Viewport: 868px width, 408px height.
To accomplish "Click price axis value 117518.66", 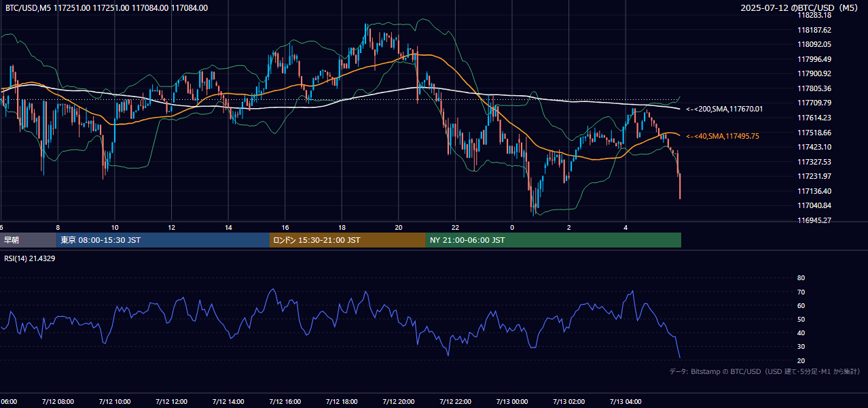I will [x=814, y=133].
